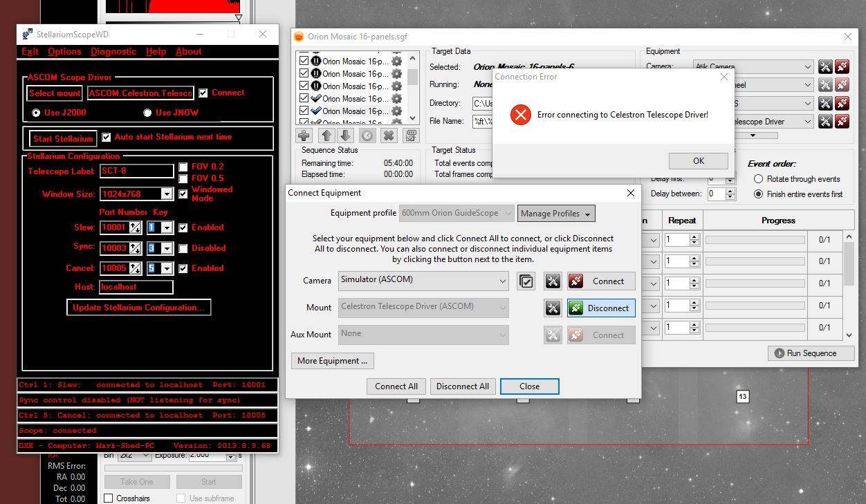This screenshot has height=504, width=866.
Task: Enable the FOV 0.2 checkbox
Action: 183,167
